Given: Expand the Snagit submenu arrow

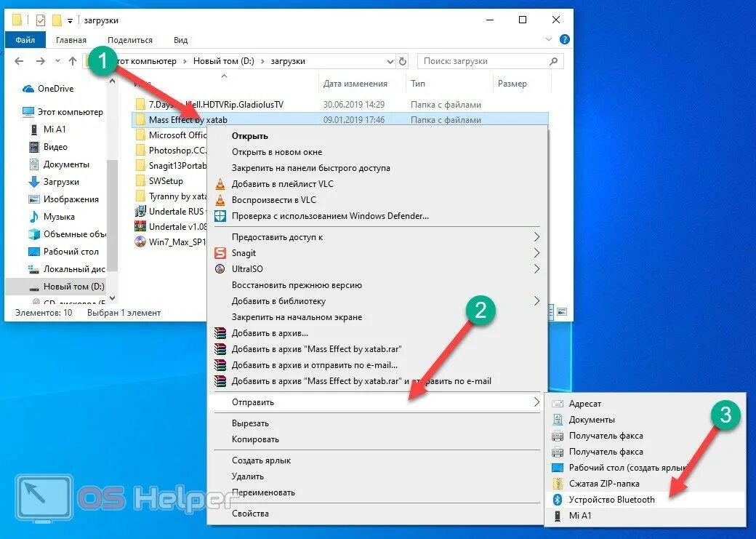Looking at the screenshot, I should coord(536,253).
